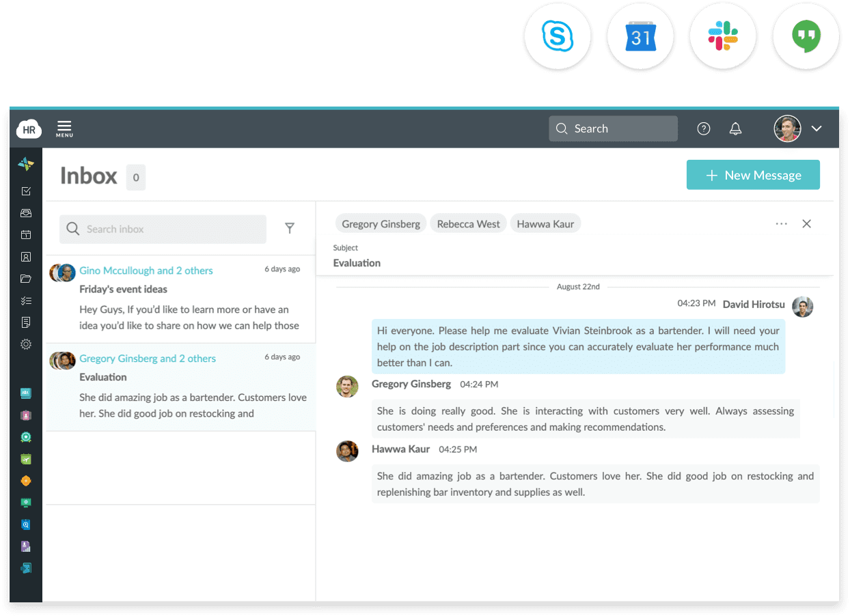Launch Slack from the top app icons
Screen dimensions: 850x616
[x=723, y=37]
